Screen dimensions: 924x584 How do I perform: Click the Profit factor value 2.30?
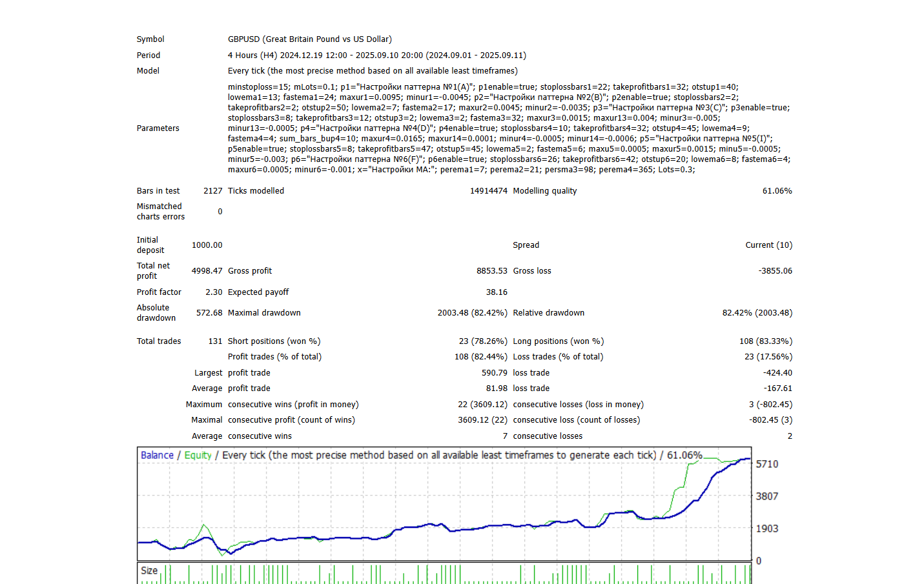click(214, 292)
